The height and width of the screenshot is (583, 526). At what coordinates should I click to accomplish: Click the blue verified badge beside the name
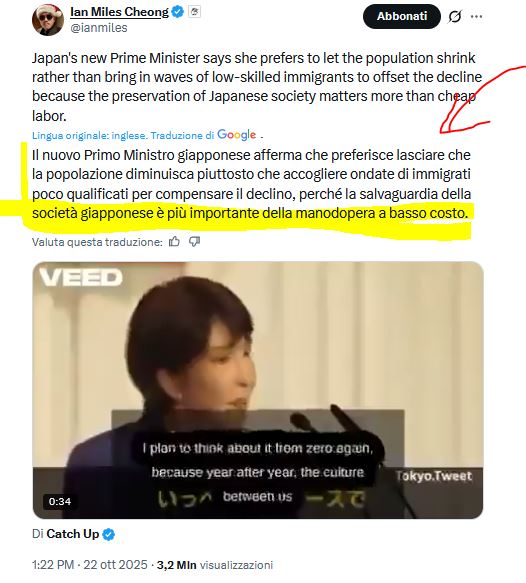pos(178,12)
